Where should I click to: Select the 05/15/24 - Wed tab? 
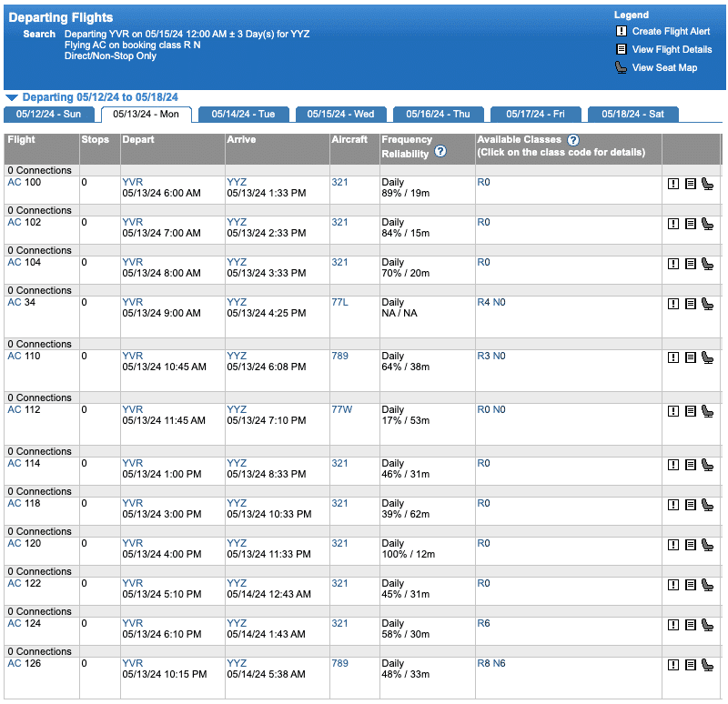point(340,114)
